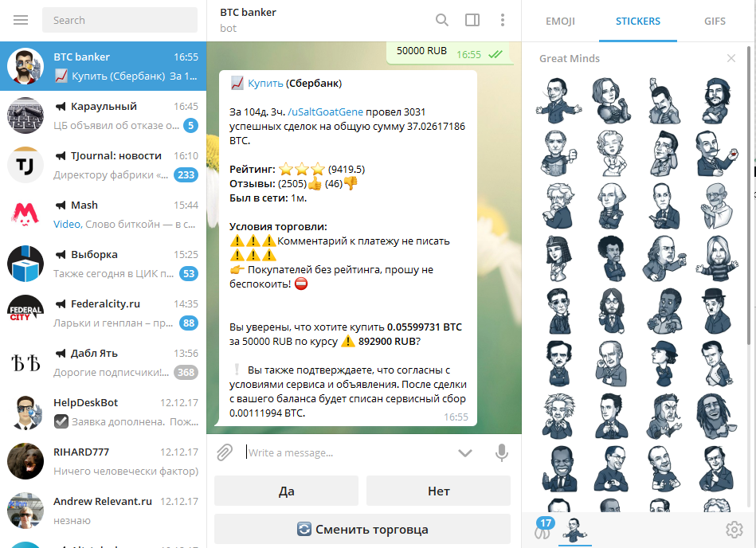Open the hamburger main menu
The image size is (756, 548).
[x=21, y=20]
